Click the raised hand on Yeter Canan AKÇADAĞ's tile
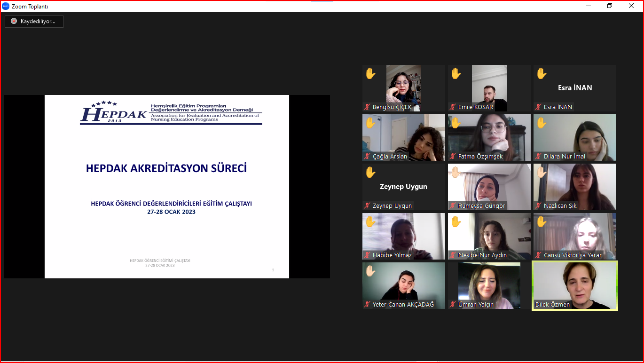Image resolution: width=644 pixels, height=363 pixels. tap(370, 271)
